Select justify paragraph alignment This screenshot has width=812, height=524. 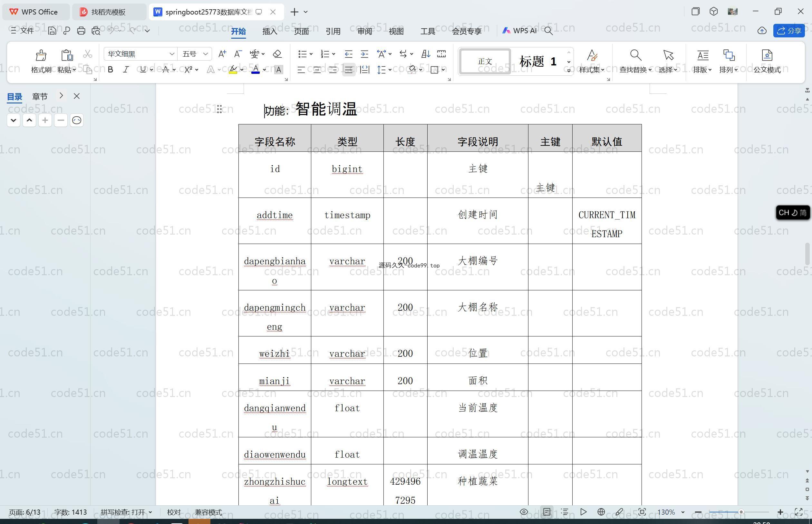pos(349,70)
